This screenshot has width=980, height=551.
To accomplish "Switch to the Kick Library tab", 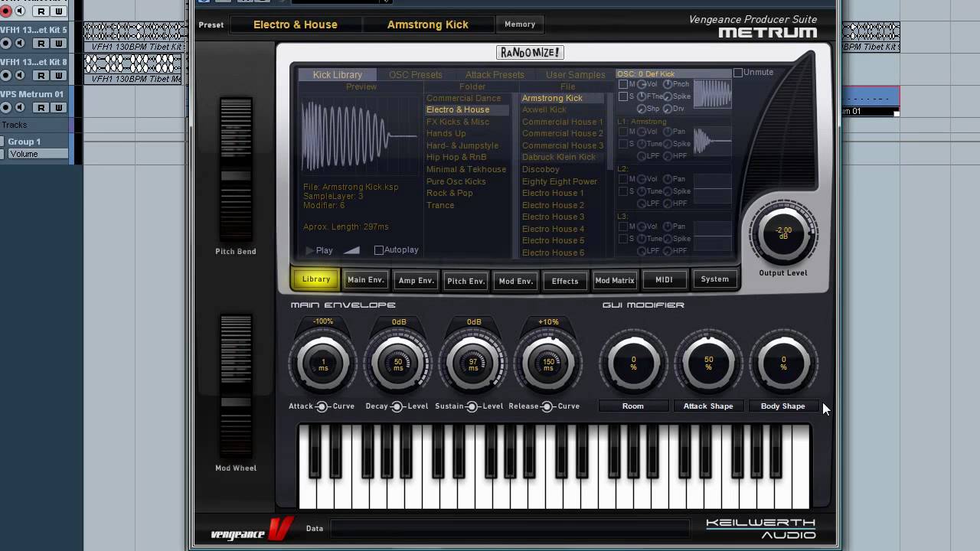I will [337, 75].
